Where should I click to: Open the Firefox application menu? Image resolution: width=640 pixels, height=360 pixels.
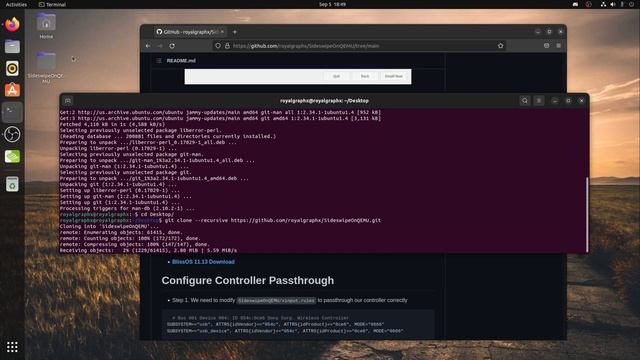click(558, 46)
